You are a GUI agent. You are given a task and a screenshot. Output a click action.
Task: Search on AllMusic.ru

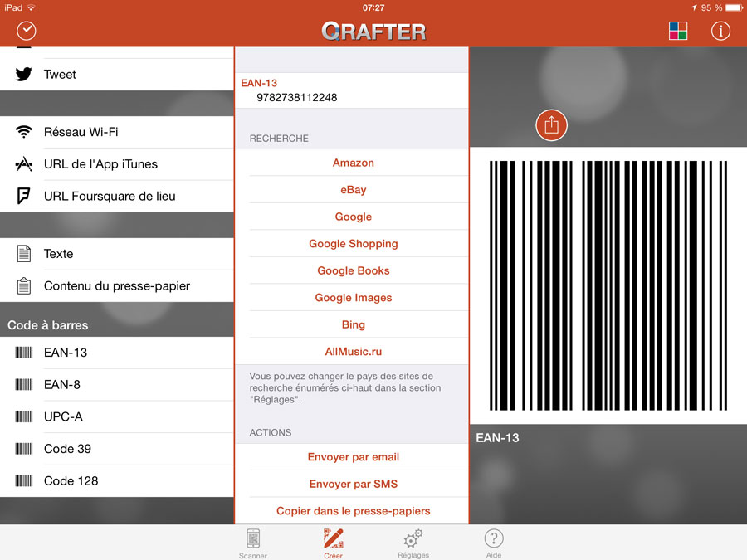(x=353, y=352)
